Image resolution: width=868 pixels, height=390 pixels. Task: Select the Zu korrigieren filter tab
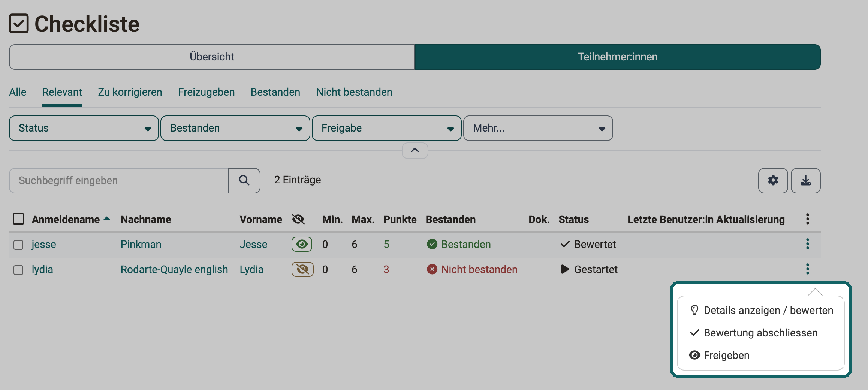tap(130, 92)
